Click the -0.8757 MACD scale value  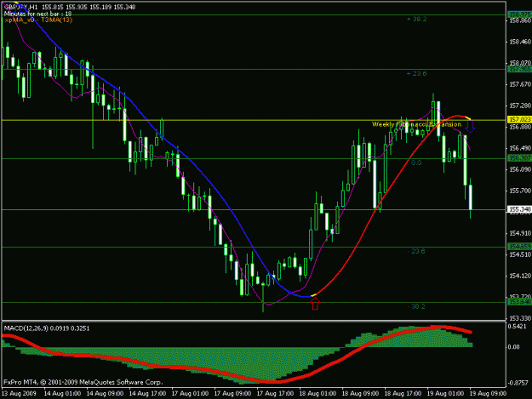[517, 383]
